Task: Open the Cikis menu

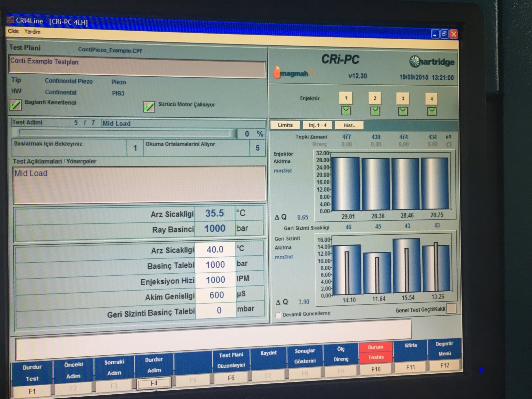Action: [x=13, y=31]
